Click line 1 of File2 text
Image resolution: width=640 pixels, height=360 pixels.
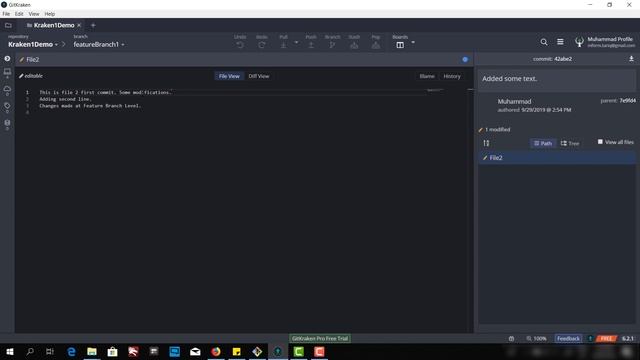coord(105,93)
